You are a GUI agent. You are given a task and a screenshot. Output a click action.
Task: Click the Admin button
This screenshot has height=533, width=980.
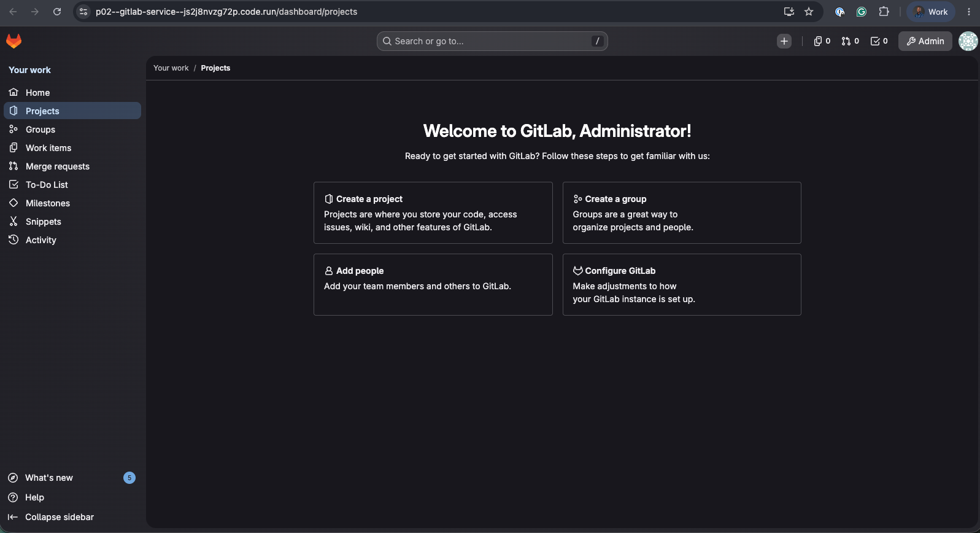tap(925, 41)
